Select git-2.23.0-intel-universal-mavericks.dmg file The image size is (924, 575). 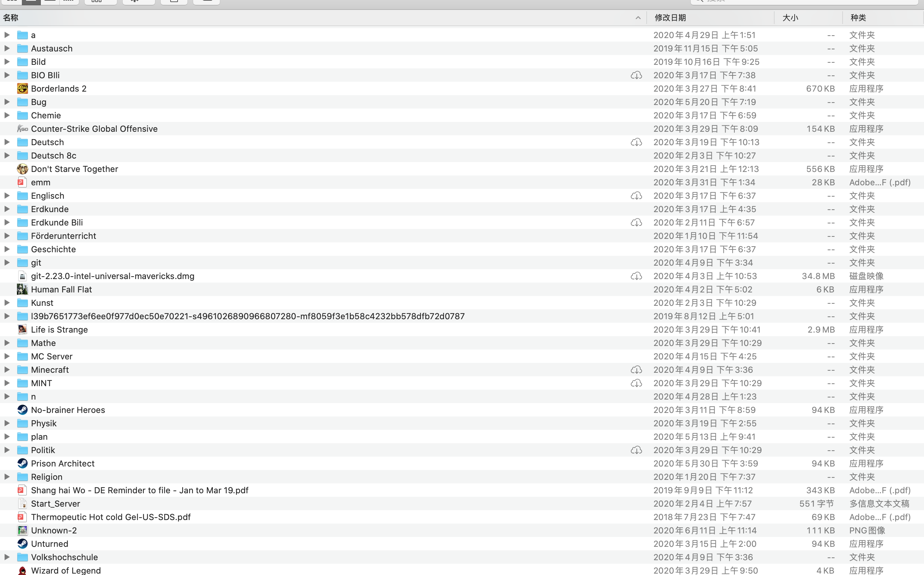[112, 276]
